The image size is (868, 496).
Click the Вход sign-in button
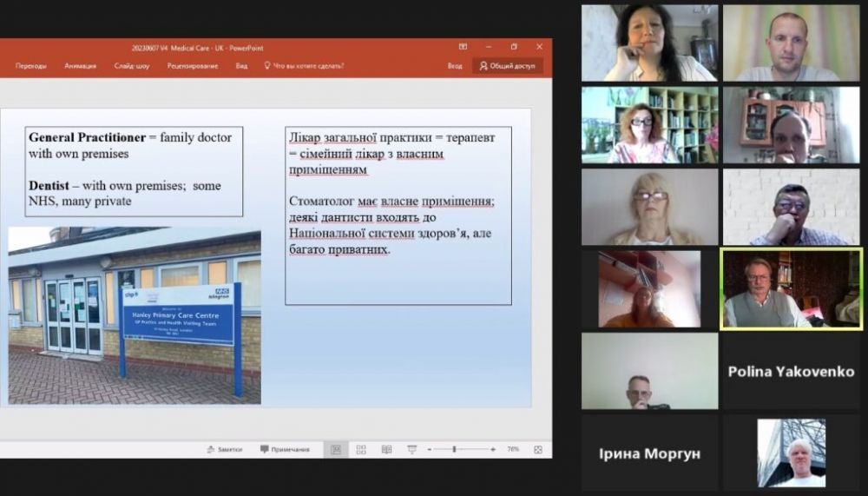pos(455,66)
